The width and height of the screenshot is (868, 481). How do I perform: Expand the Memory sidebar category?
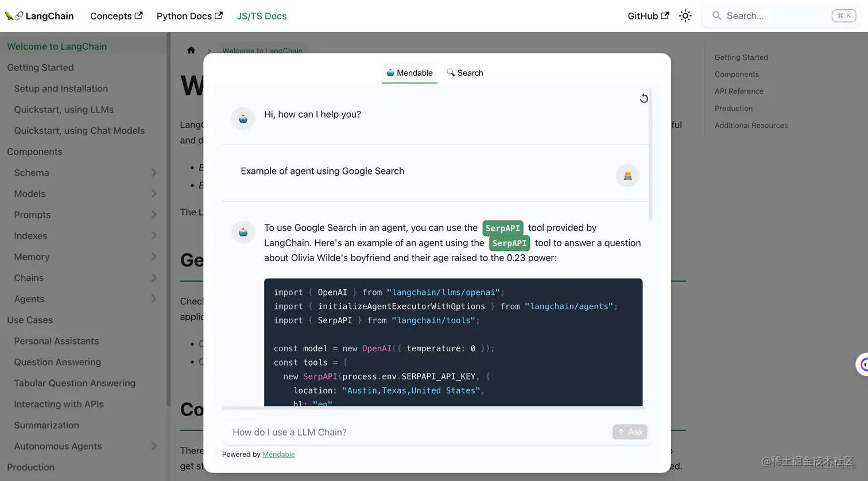coord(153,257)
